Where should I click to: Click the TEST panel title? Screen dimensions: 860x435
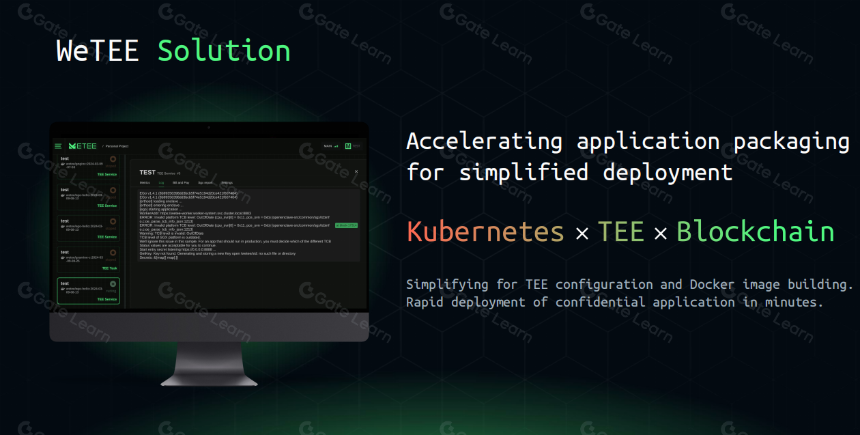tap(147, 172)
